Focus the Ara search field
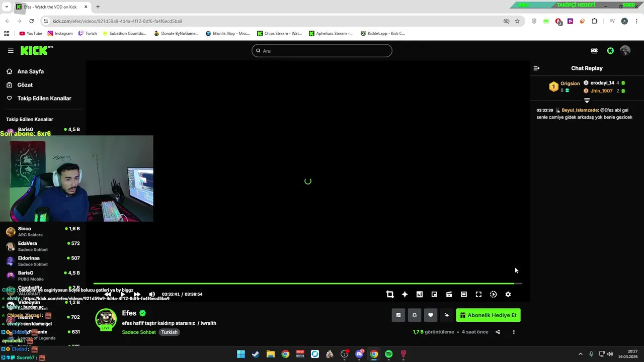 click(x=322, y=51)
